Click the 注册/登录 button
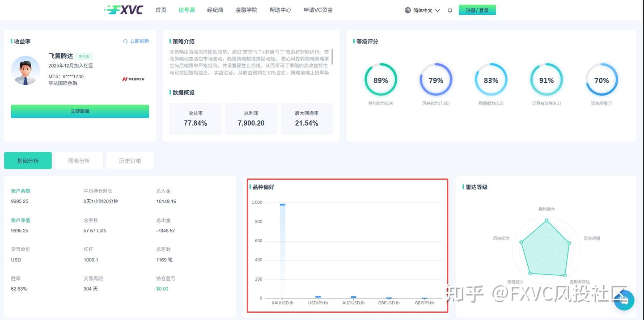The width and height of the screenshot is (644, 320). pos(477,9)
